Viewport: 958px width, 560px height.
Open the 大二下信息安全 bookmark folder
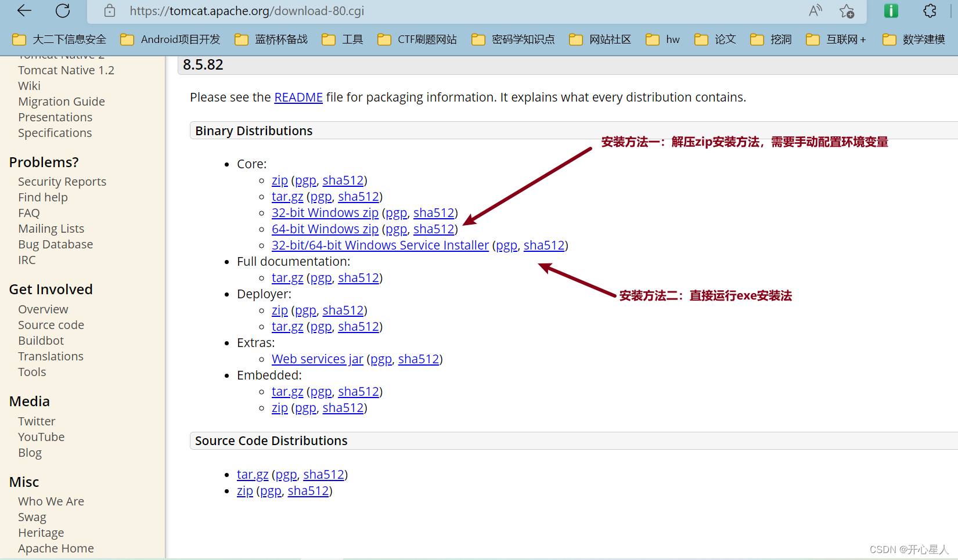pyautogui.click(x=59, y=39)
